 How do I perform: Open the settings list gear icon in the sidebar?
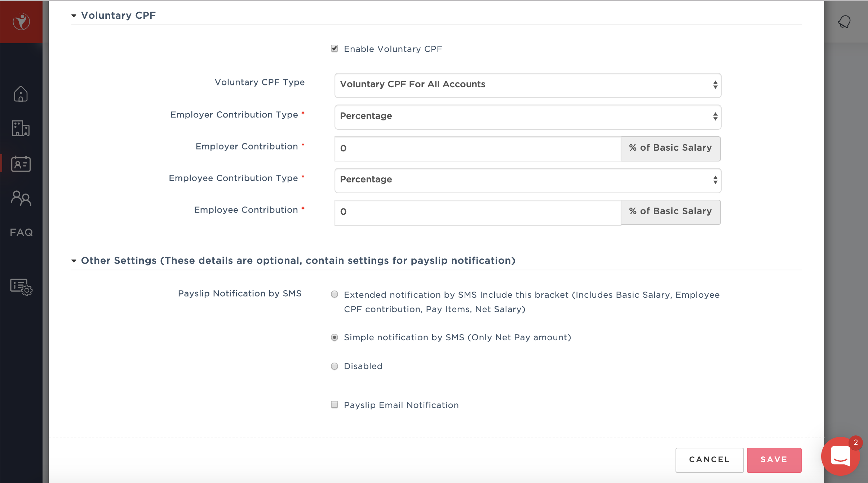tap(21, 287)
